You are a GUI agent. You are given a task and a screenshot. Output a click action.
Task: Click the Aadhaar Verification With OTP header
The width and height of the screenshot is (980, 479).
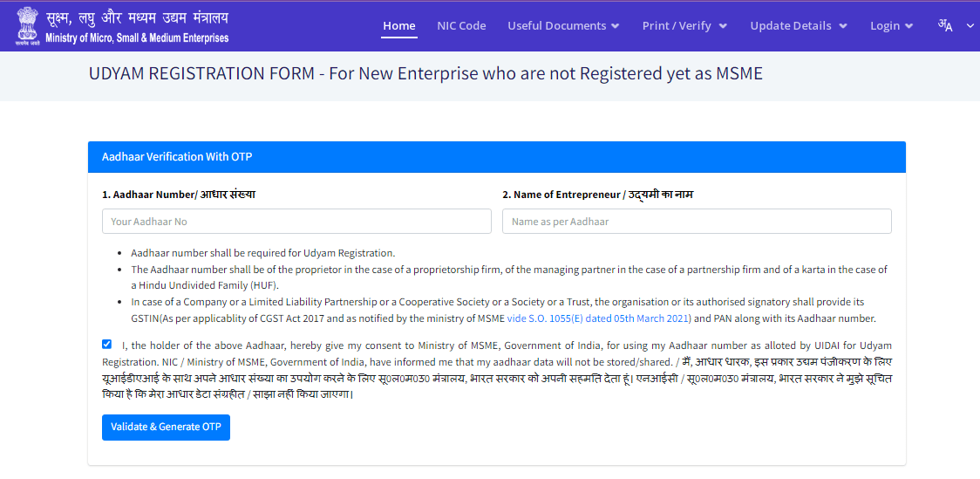click(x=177, y=157)
